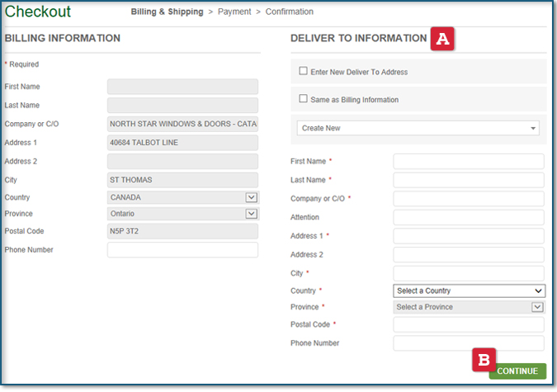This screenshot has width=557, height=392.
Task: Expand billing Province dropdown showing Ontario
Action: pyautogui.click(x=183, y=214)
